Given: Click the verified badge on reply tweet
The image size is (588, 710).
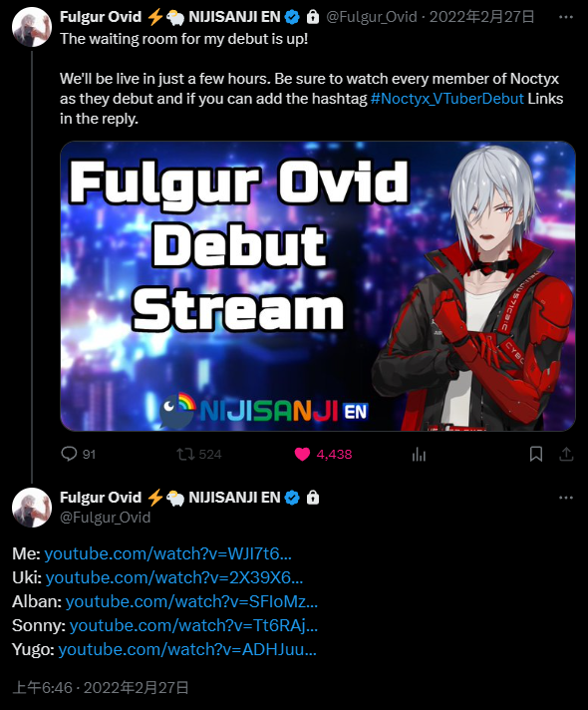Looking at the screenshot, I should point(293,498).
